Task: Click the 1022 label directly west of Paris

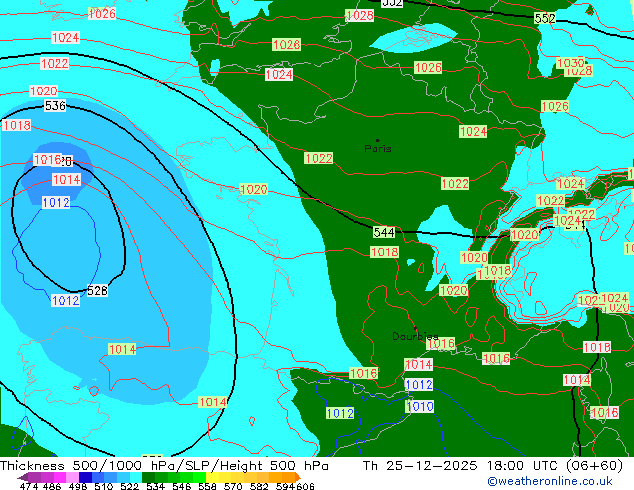Action: 319,158
